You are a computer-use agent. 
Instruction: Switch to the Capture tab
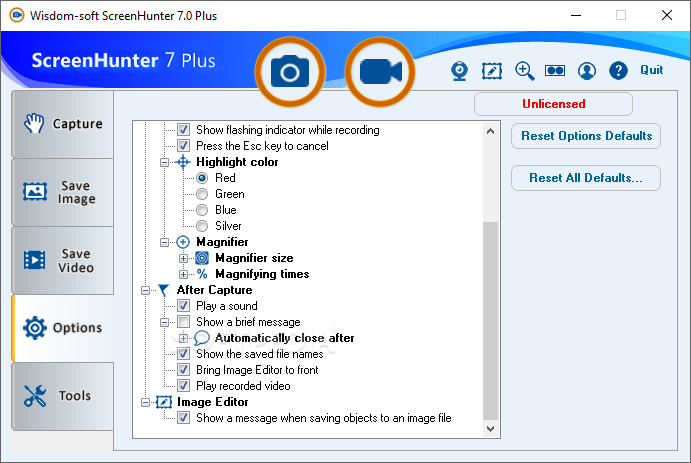[x=63, y=124]
